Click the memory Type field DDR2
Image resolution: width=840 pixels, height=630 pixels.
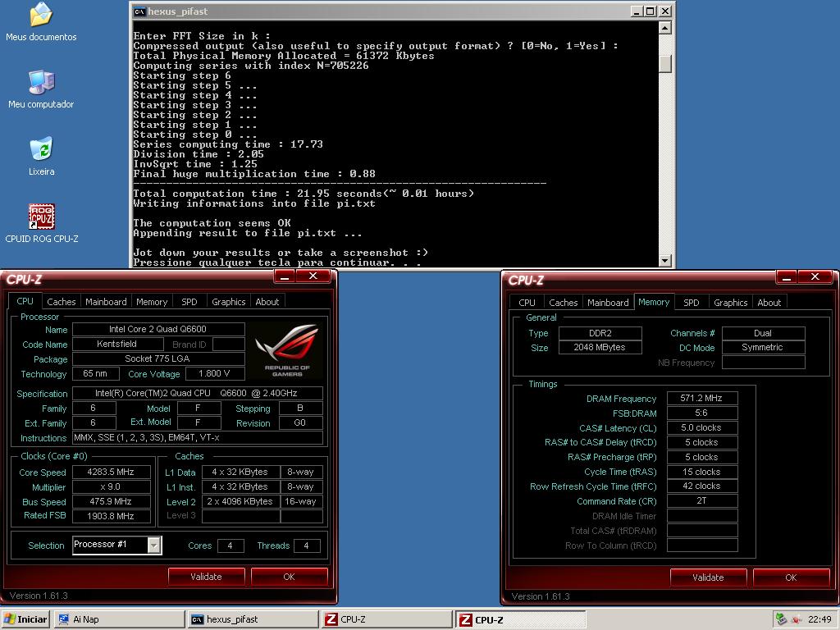click(600, 333)
